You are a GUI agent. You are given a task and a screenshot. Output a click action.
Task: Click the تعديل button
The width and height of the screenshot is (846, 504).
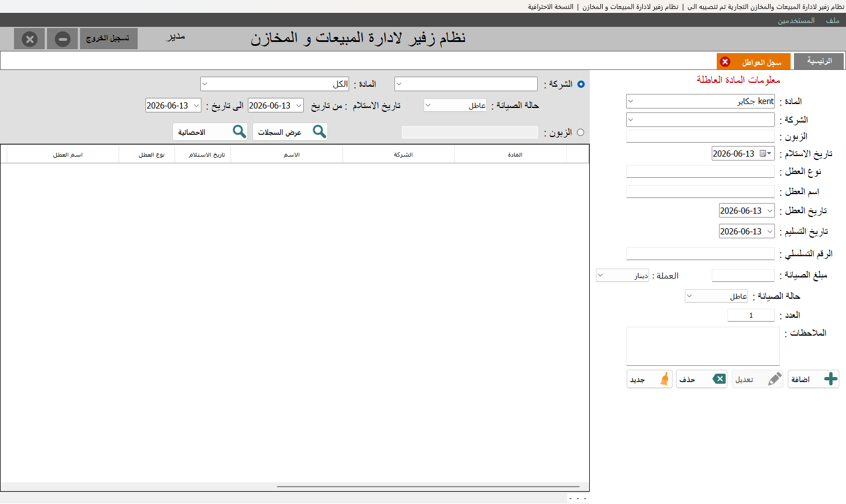[x=757, y=379]
